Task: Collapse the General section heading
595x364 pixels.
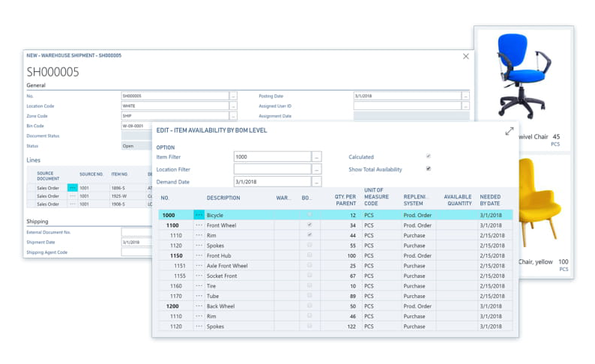Action: pyautogui.click(x=36, y=85)
